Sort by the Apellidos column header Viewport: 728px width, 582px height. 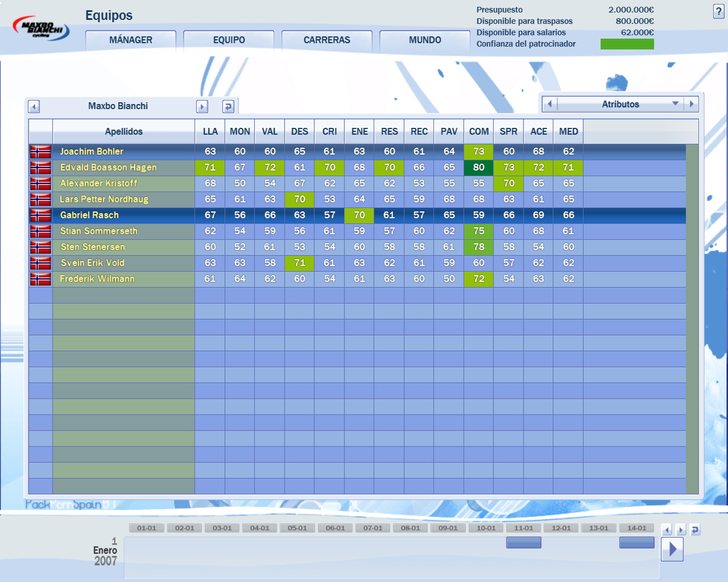[123, 131]
